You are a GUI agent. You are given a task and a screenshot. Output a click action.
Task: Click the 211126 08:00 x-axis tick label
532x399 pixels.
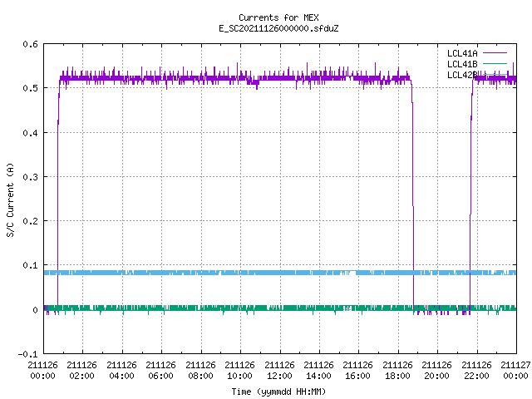click(x=200, y=370)
